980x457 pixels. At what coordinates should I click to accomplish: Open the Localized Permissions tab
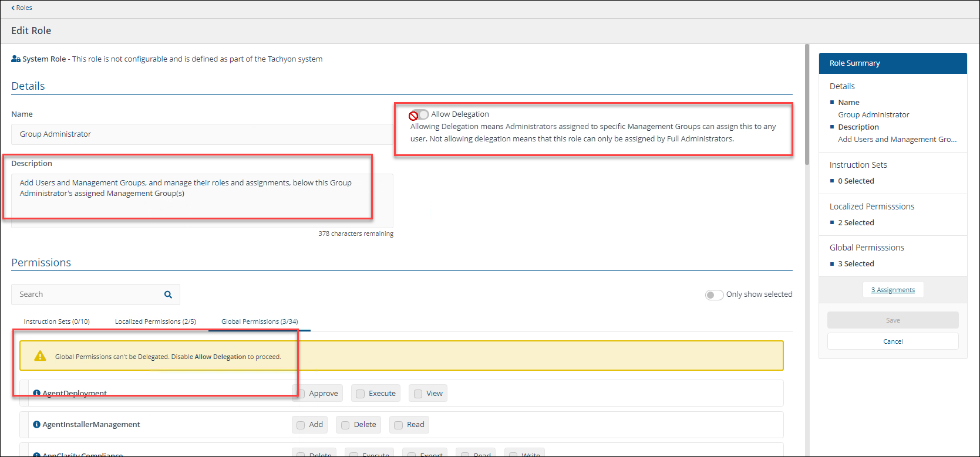point(155,321)
